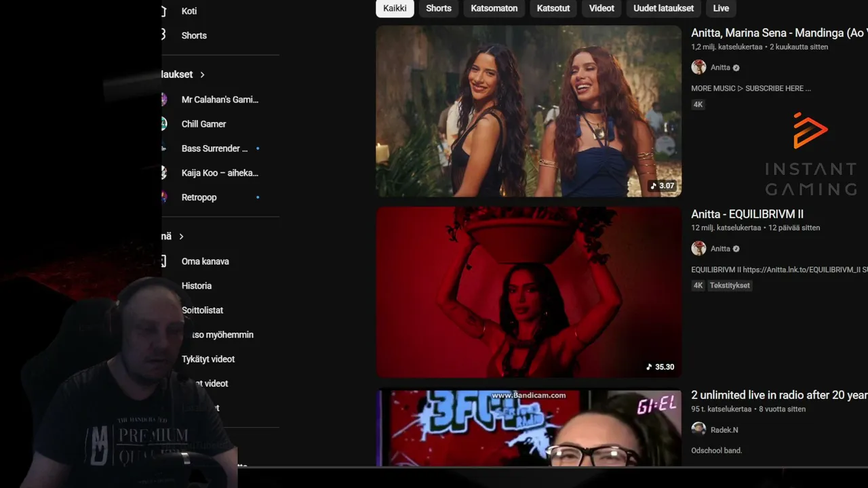Open title '2 unlimited live in radio after 20 year'
The height and width of the screenshot is (488, 868).
[x=779, y=394]
